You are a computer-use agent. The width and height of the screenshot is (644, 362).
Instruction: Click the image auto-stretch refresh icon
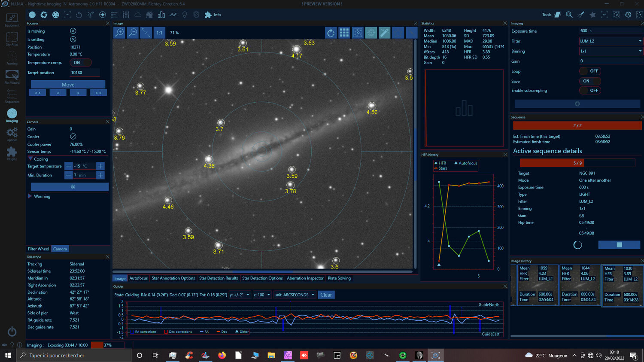(x=331, y=33)
